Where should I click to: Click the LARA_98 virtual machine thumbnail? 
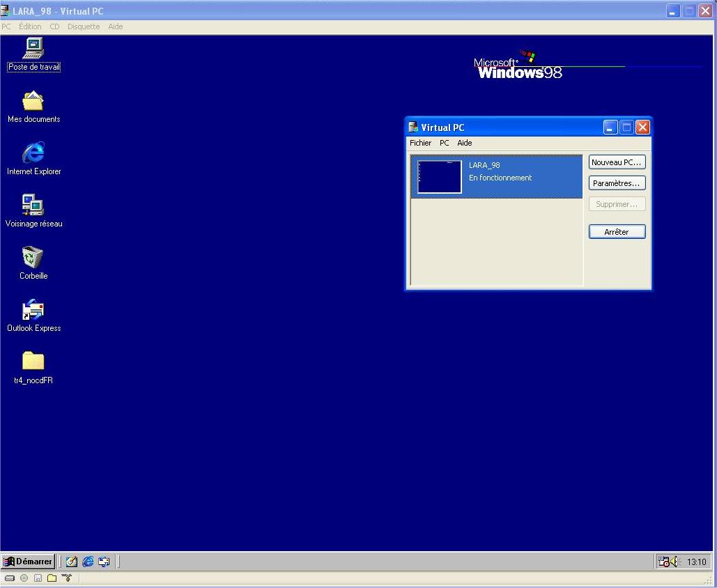(440, 177)
